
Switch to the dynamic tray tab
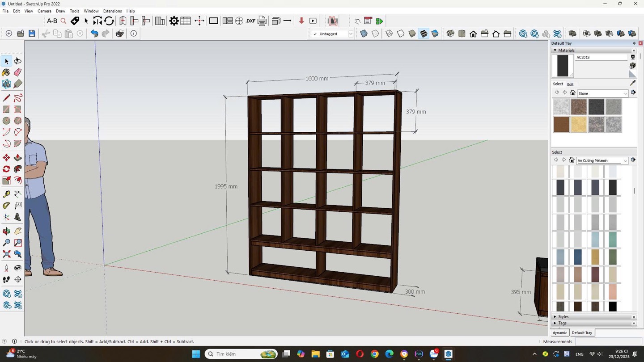coord(559,333)
